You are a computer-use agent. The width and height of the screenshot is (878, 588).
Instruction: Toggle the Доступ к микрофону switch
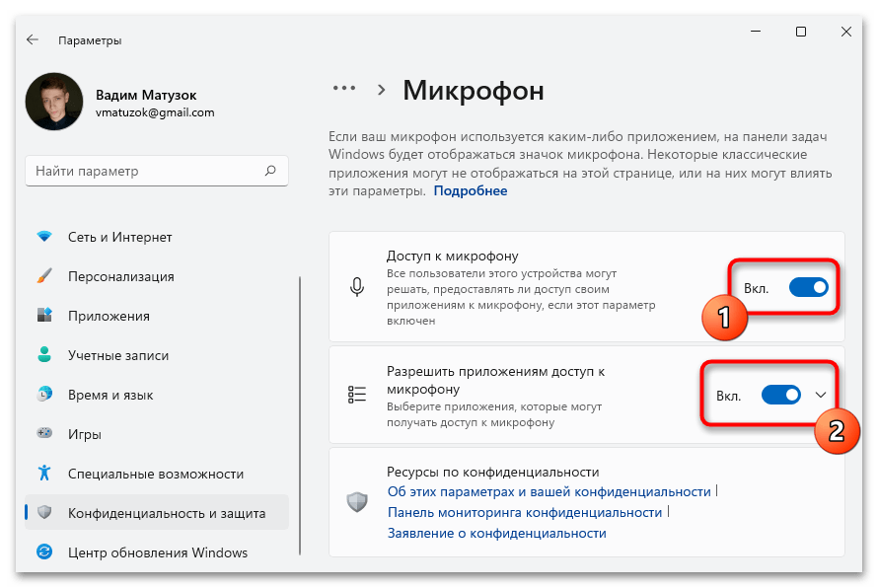(x=808, y=288)
